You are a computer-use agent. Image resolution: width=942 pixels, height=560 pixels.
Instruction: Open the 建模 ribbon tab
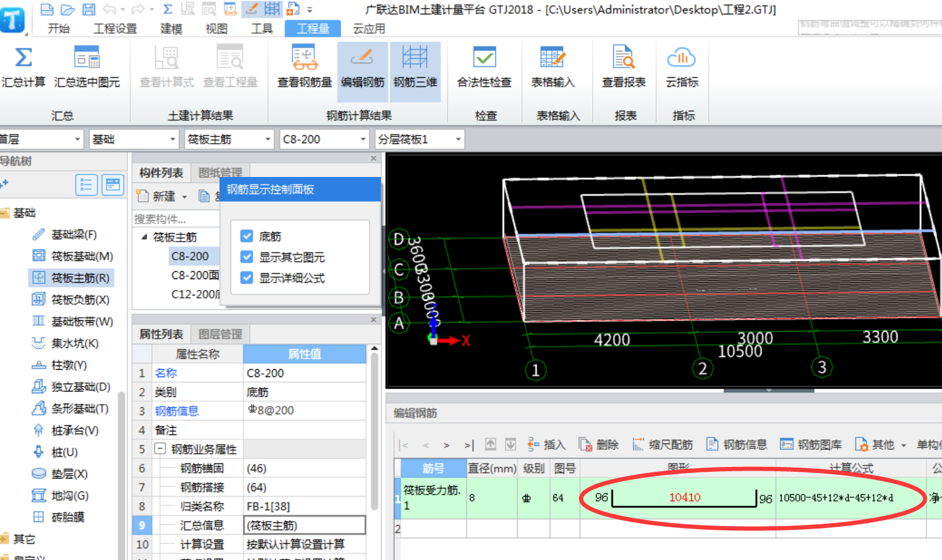pos(171,28)
